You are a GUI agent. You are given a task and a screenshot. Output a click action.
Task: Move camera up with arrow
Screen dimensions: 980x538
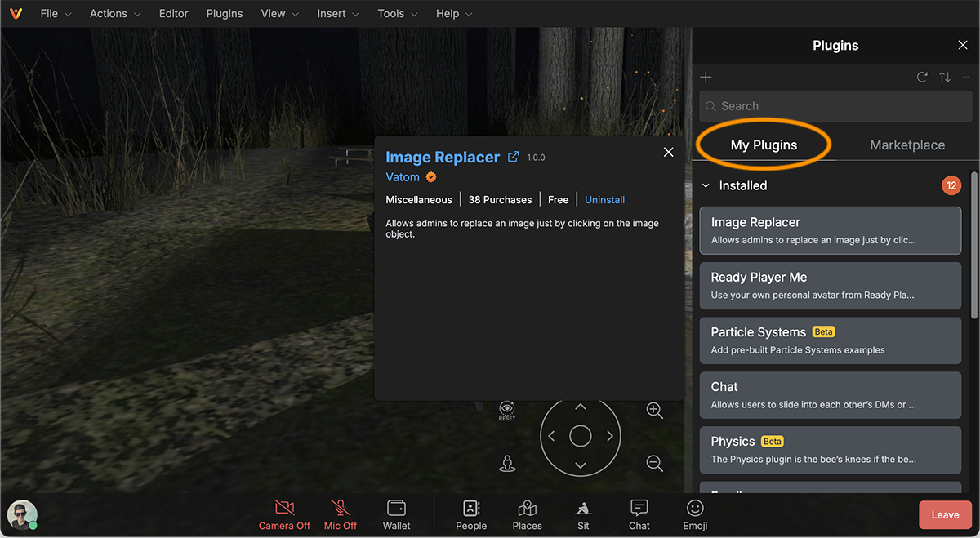tap(581, 407)
